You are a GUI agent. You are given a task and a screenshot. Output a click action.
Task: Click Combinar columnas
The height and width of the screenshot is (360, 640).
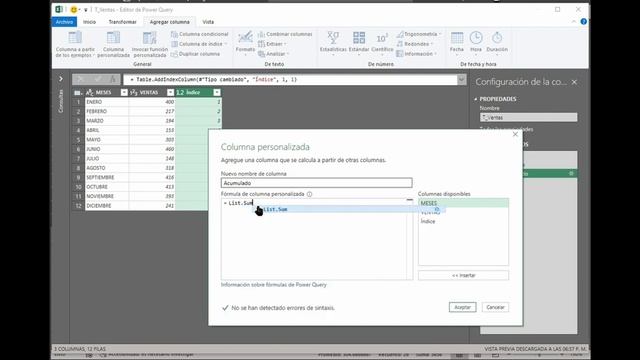click(285, 34)
